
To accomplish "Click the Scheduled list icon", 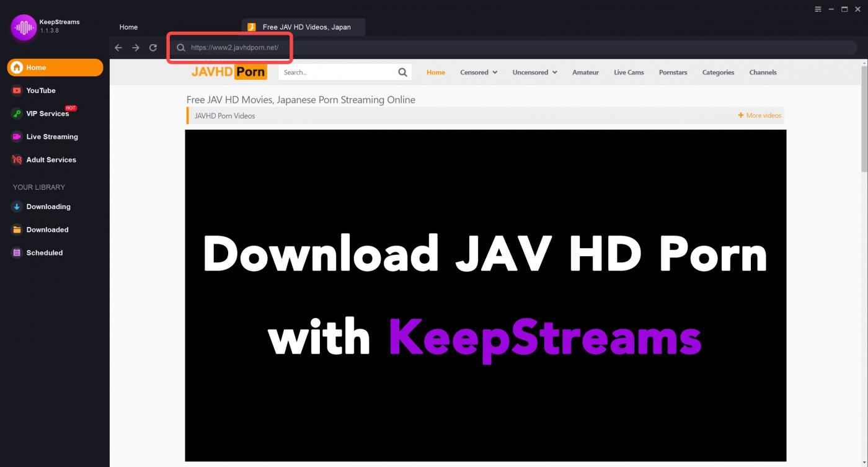I will [x=17, y=252].
